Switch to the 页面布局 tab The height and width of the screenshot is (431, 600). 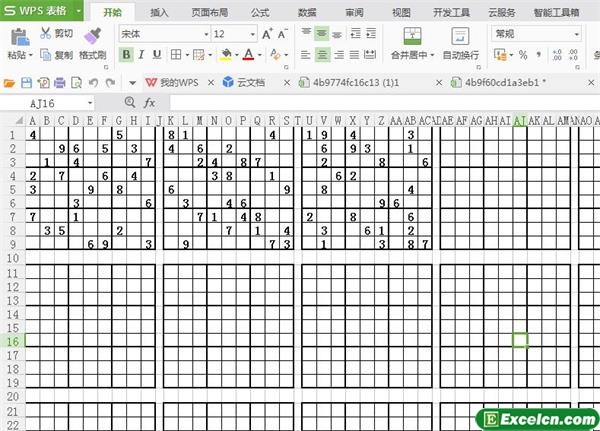[209, 13]
